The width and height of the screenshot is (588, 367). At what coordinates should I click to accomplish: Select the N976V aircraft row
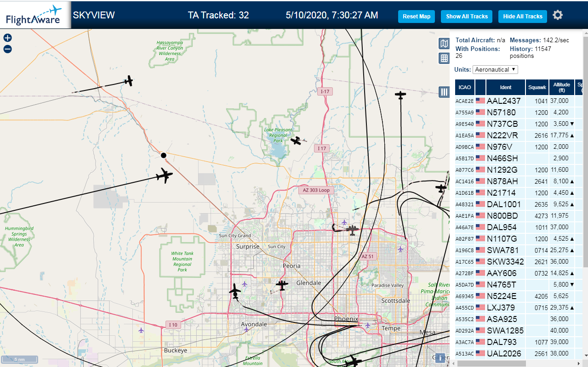point(519,147)
